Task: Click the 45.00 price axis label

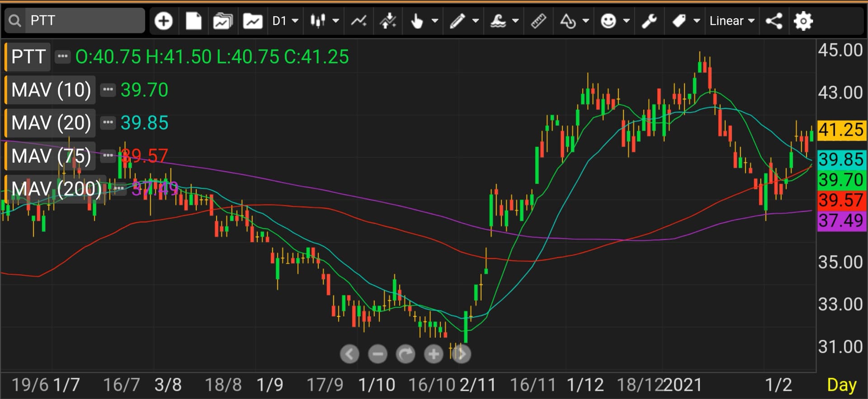Action: tap(840, 50)
